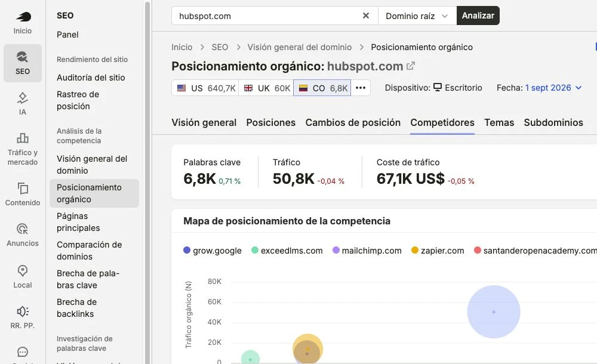This screenshot has height=364, width=597.
Task: Click the Analizar button
Action: click(478, 16)
